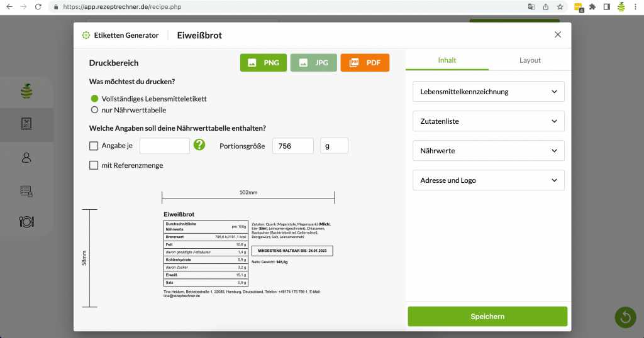Screen dimensions: 644x338
Task: Click the Portionsgröße value field 756
Action: point(293,146)
